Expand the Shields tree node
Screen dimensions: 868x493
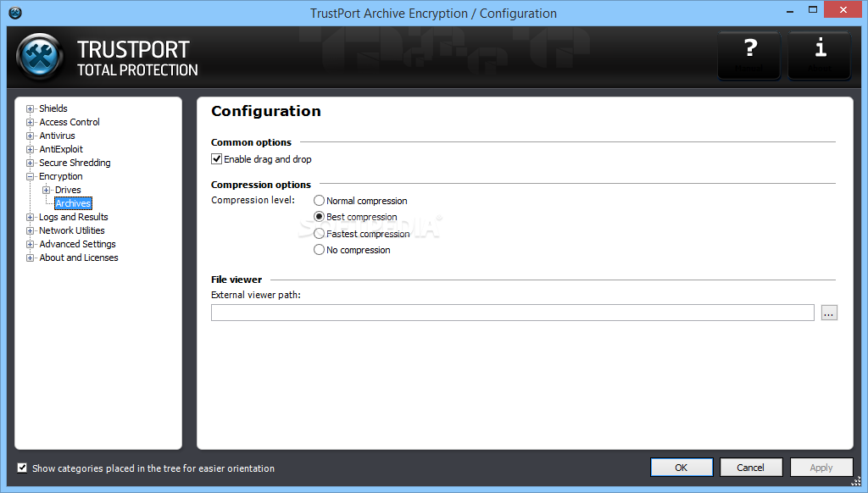tap(31, 108)
